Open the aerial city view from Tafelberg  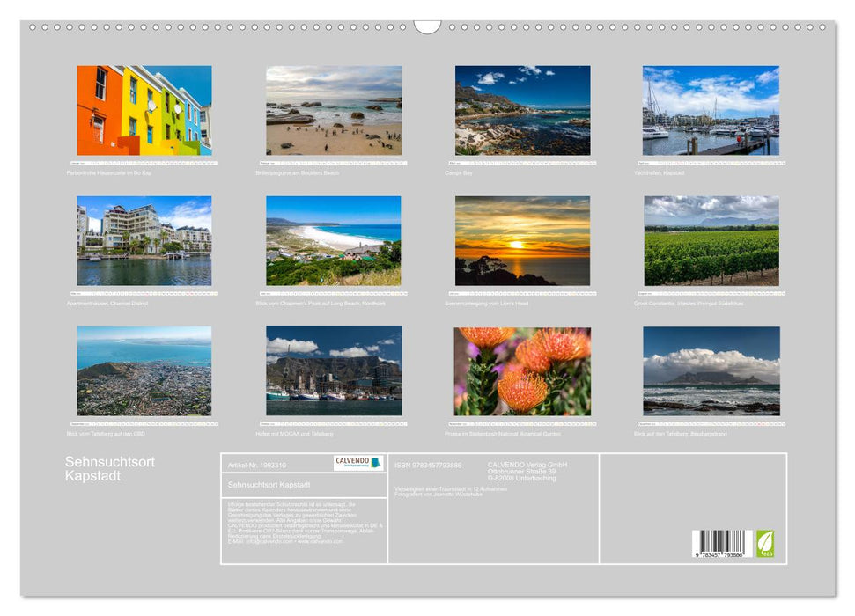coord(144,371)
